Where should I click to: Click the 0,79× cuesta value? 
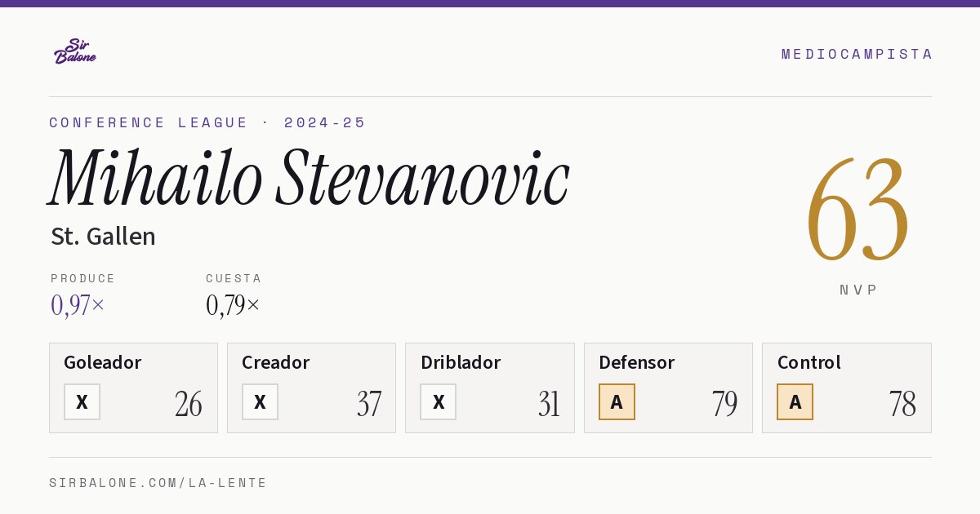pyautogui.click(x=233, y=305)
